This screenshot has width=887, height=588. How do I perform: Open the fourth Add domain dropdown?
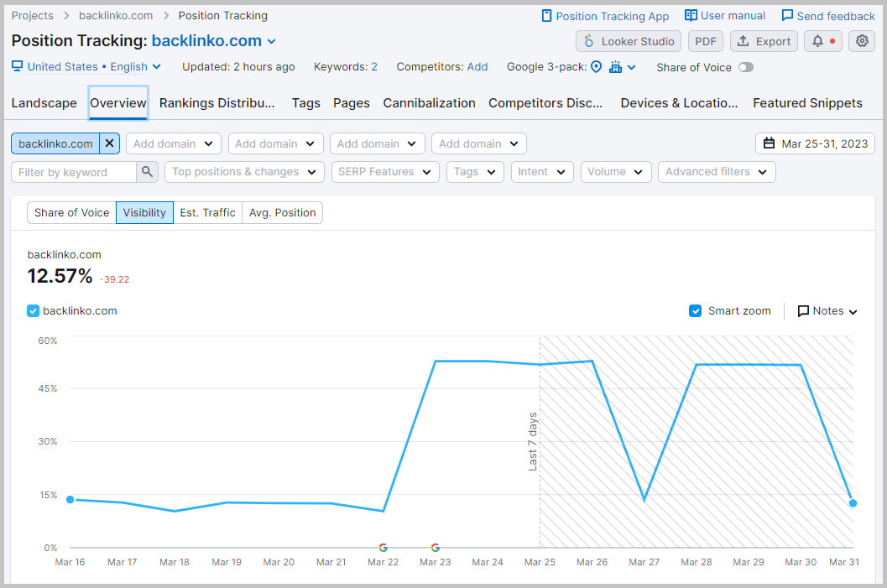pos(479,143)
